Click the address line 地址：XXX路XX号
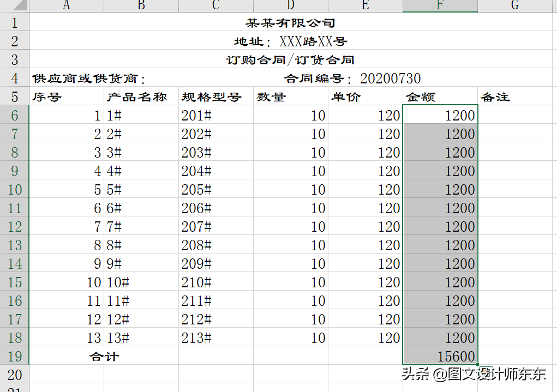Viewport: 557px width, 392px height. (291, 41)
